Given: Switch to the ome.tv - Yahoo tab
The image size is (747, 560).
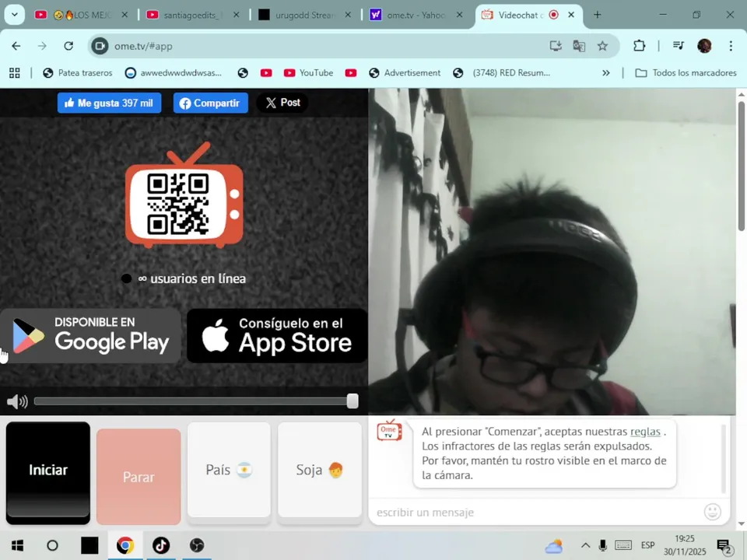Looking at the screenshot, I should tap(416, 15).
